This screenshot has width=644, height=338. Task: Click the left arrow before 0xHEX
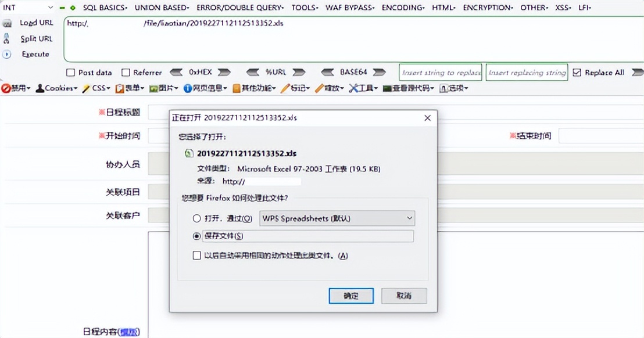pyautogui.click(x=176, y=72)
